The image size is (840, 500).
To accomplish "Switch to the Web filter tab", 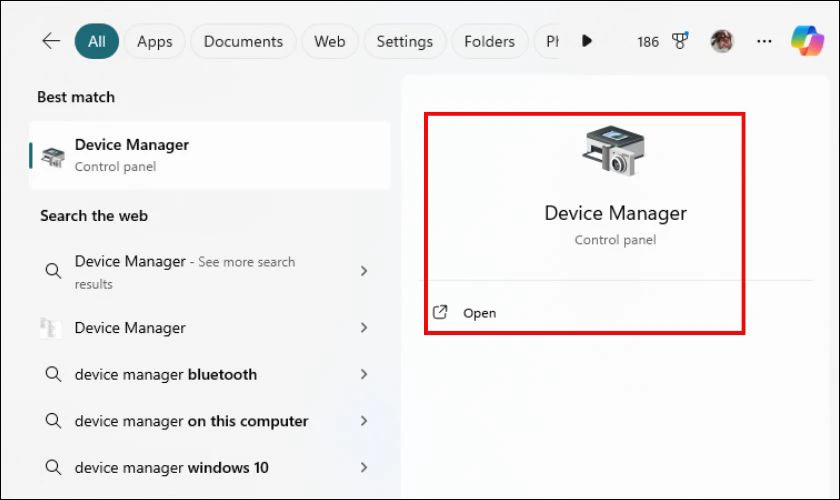I will coord(329,41).
